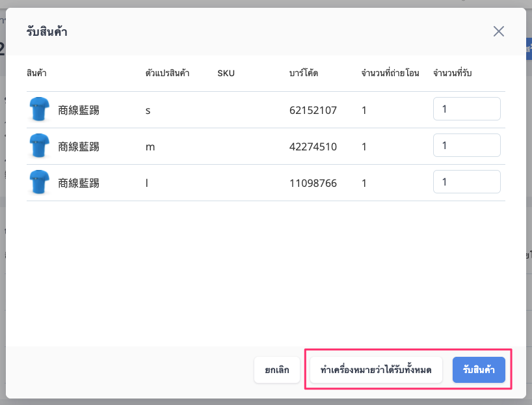Image resolution: width=532 pixels, height=405 pixels.
Task: Click the จำนวนที่ถ่ายโอน column header
Action: tap(390, 73)
